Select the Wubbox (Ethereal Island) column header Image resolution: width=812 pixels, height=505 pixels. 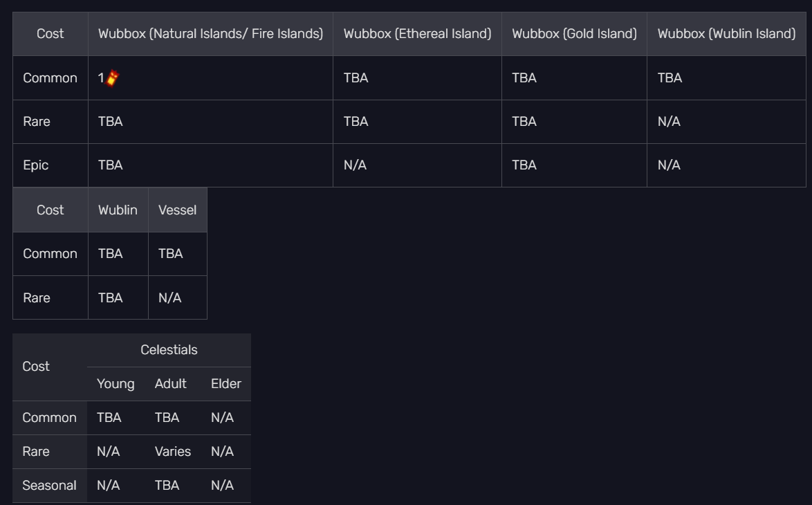click(x=417, y=33)
